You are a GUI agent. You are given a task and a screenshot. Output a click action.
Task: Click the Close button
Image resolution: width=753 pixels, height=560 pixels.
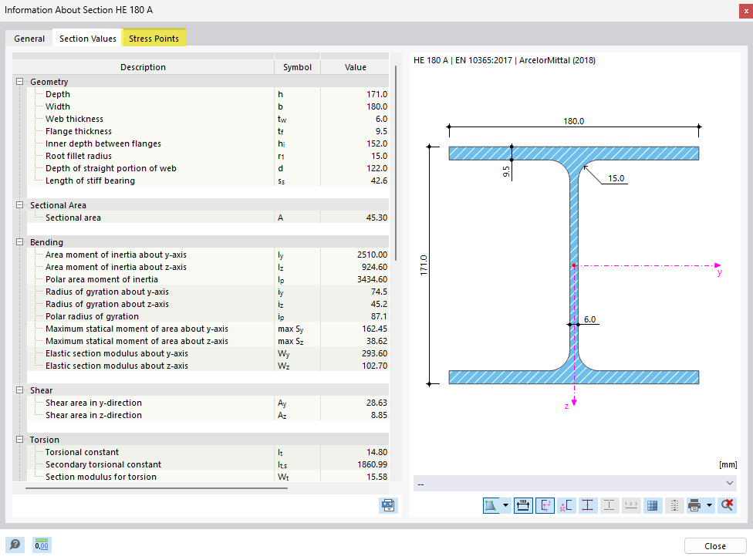click(x=715, y=546)
